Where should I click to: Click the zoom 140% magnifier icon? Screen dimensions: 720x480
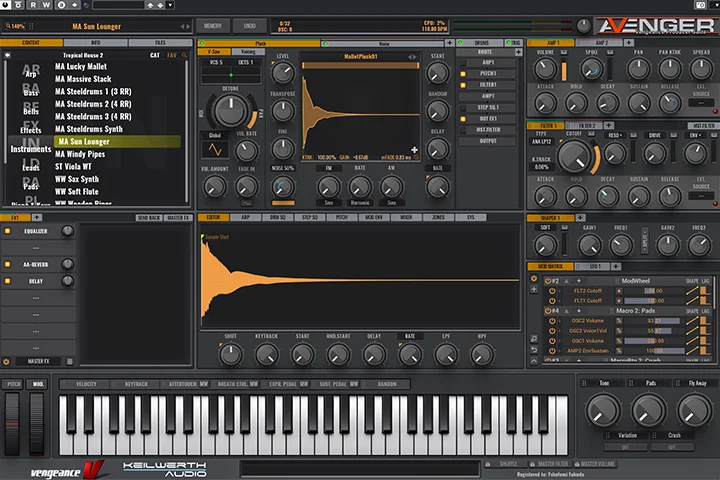[x=8, y=26]
